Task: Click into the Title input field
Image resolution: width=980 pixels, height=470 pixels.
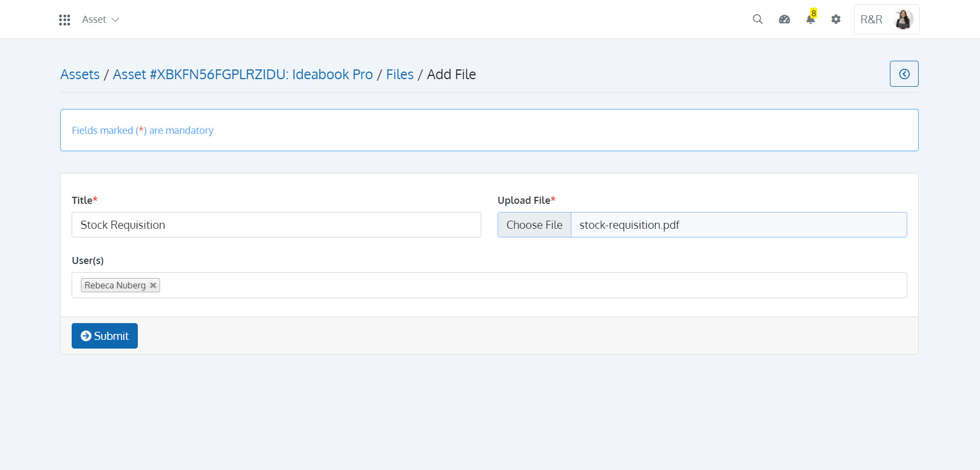Action: 276,225
